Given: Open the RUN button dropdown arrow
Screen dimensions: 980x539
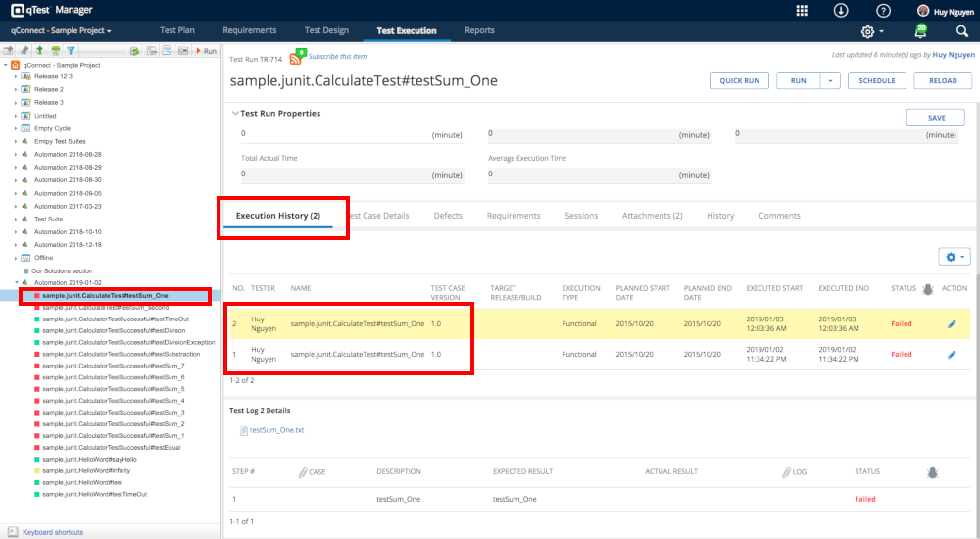Looking at the screenshot, I should coord(829,80).
